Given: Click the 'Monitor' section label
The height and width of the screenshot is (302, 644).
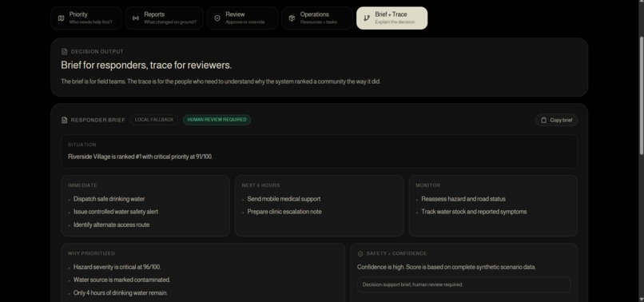Looking at the screenshot, I should click(x=428, y=185).
